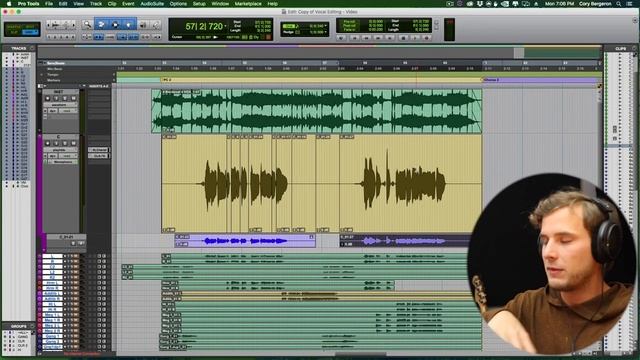Click horizontal zoom in arrow
The width and height of the screenshot is (640, 360).
click(x=73, y=25)
